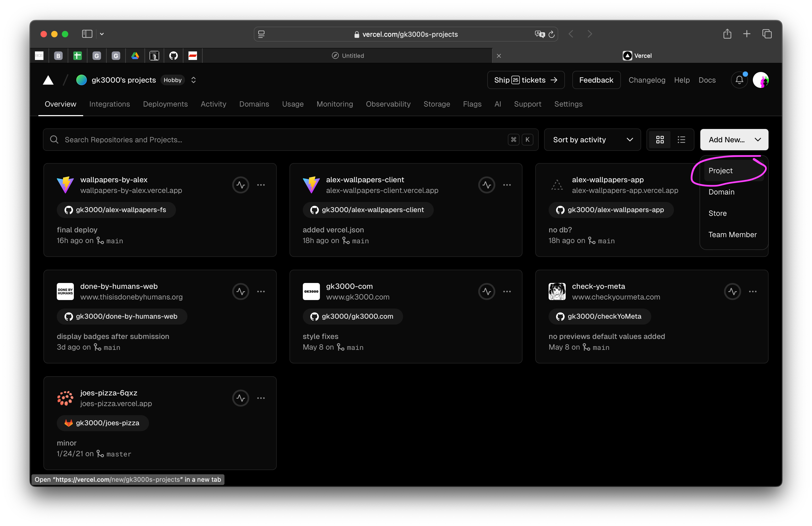Open activity graph for check-yo-meta
Screen dimensions: 812x526
click(732, 292)
